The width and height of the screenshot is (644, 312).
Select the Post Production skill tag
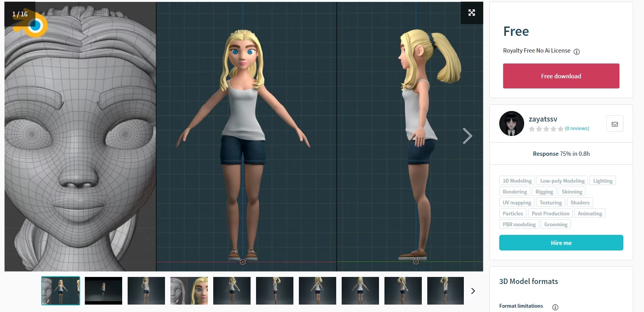click(550, 213)
